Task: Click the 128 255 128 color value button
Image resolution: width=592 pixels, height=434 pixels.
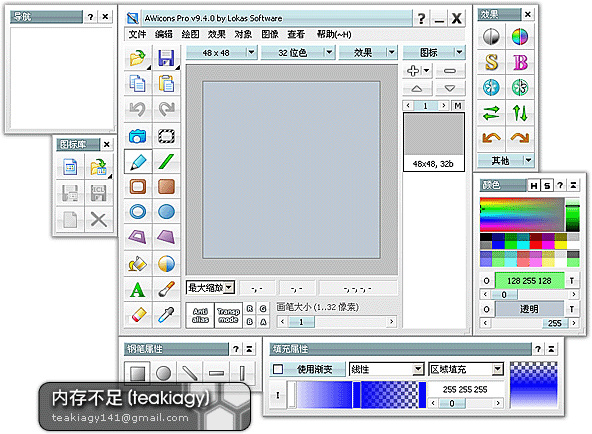Action: 529,281
